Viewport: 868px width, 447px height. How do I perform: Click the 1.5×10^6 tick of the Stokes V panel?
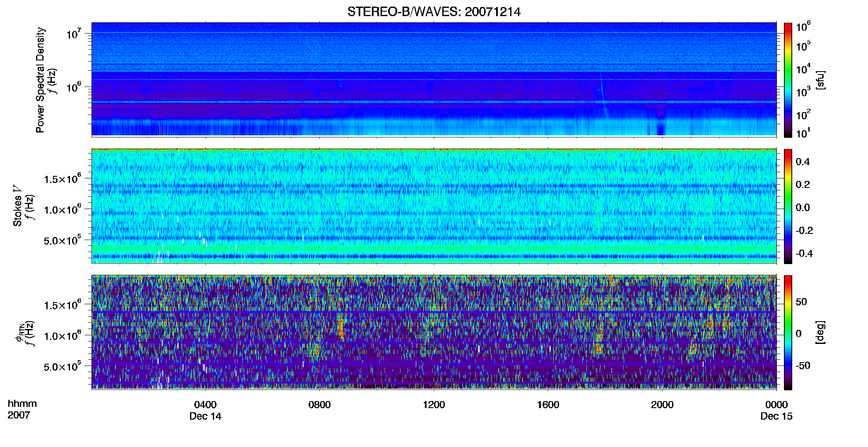(x=63, y=178)
